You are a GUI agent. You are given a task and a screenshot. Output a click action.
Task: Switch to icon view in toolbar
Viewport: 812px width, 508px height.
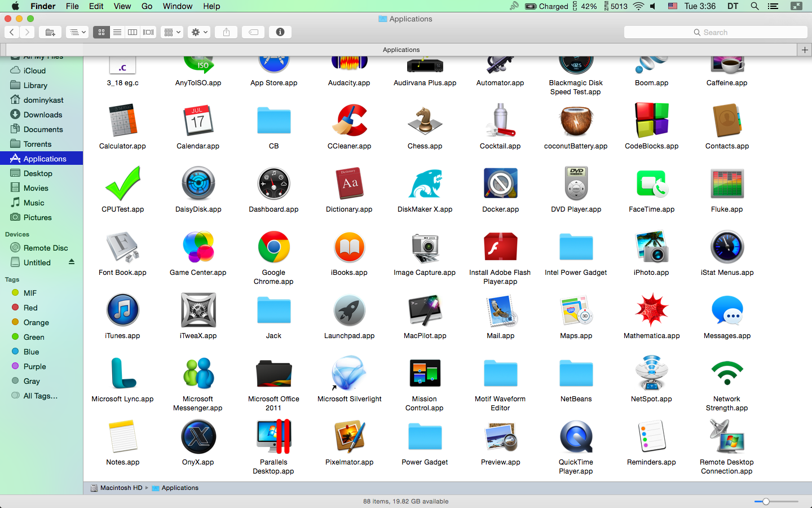coord(101,32)
